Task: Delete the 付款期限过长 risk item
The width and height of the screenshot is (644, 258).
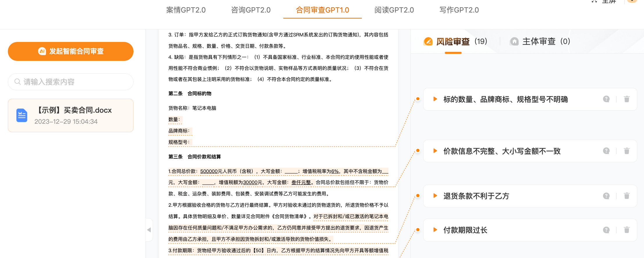Action: point(627,230)
